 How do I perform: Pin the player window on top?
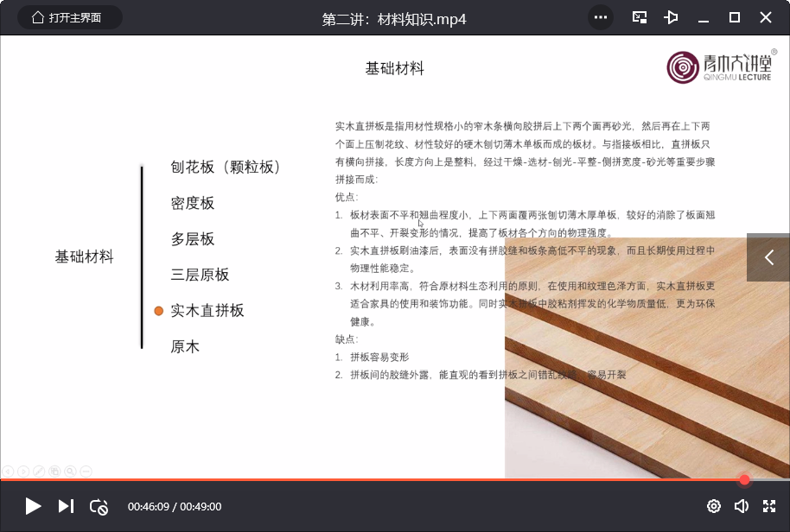[x=671, y=17]
